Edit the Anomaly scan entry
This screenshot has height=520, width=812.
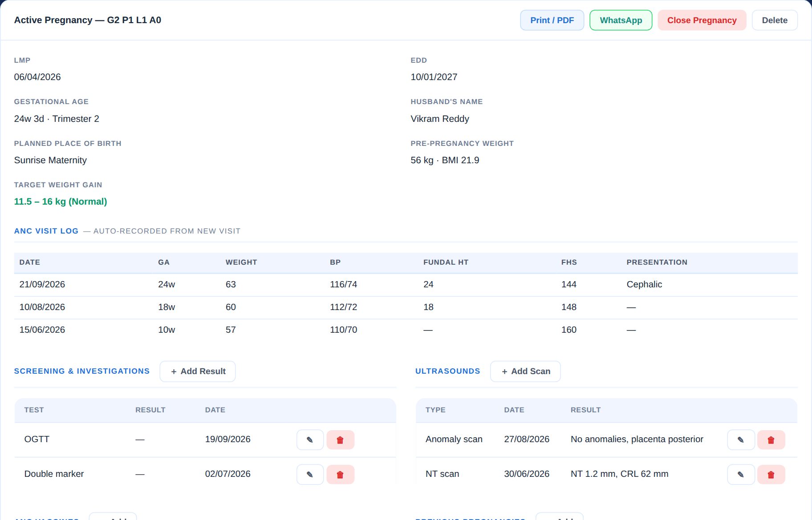click(x=741, y=440)
